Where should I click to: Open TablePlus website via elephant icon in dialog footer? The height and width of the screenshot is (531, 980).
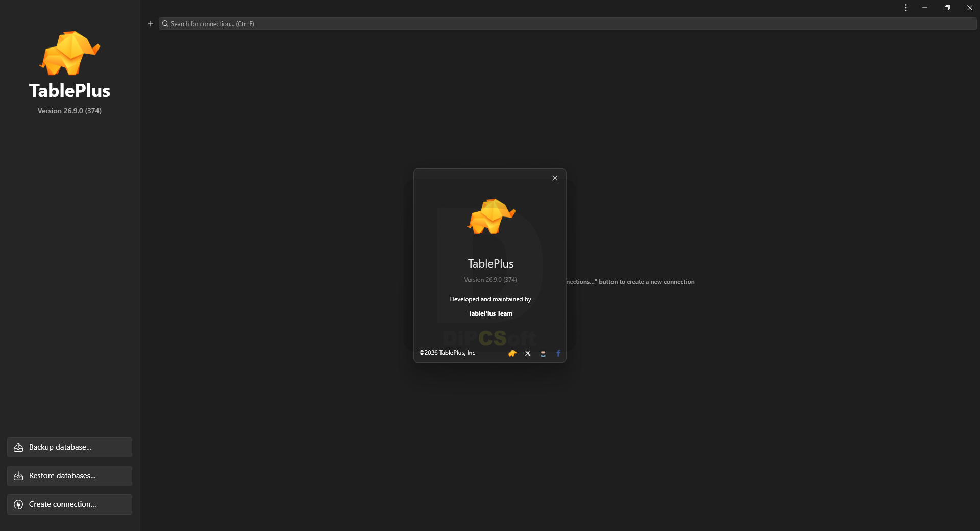512,353
